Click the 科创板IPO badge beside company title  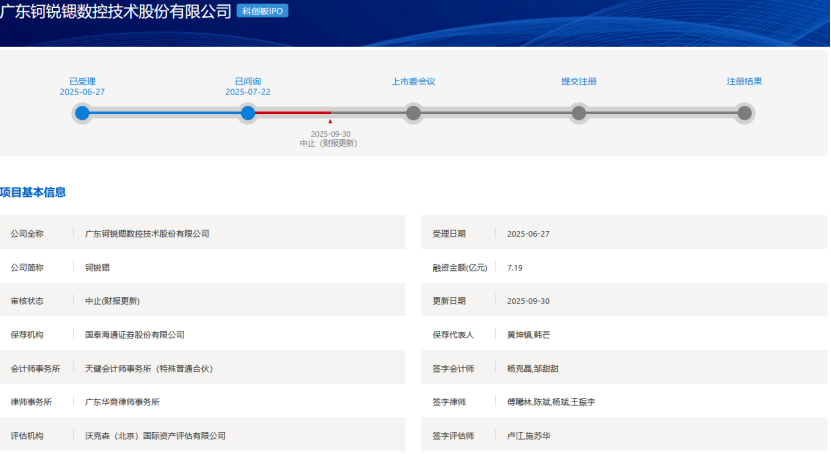(x=262, y=11)
